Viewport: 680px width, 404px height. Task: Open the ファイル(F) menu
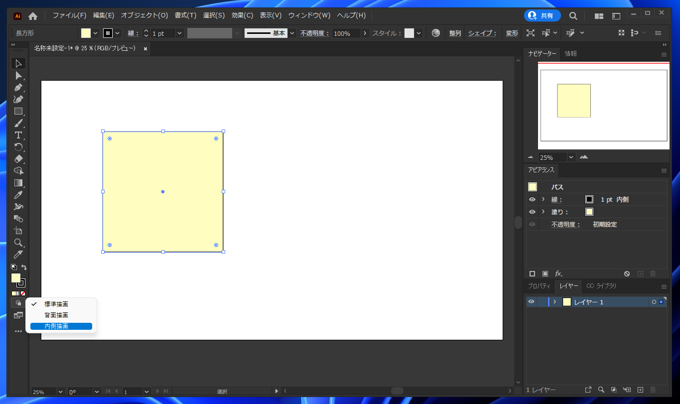click(x=69, y=16)
